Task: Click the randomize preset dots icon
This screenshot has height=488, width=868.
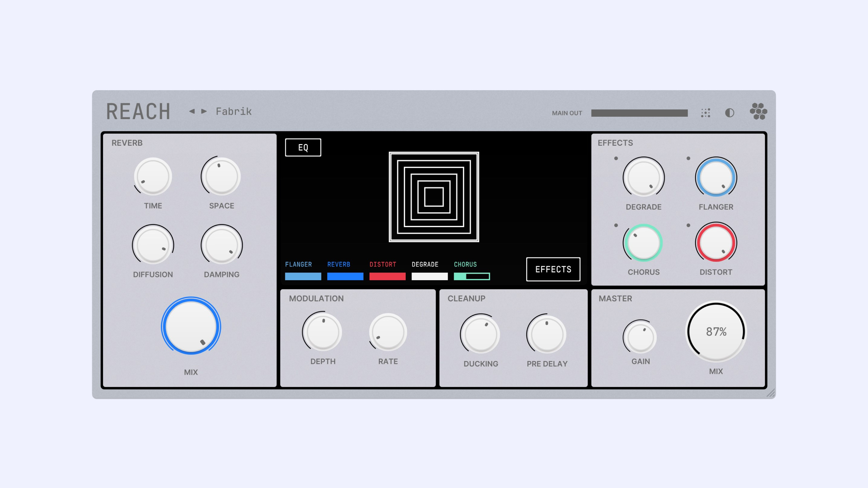Action: pyautogui.click(x=706, y=113)
